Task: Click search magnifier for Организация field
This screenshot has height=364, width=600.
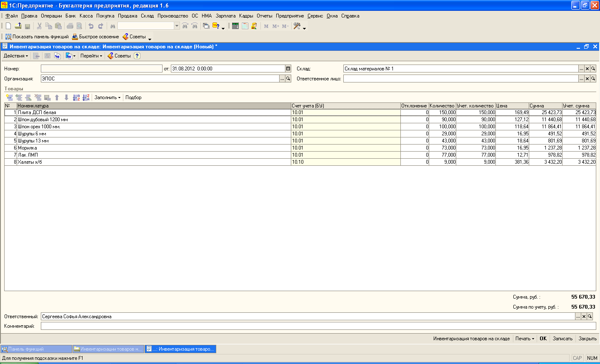Action: 288,79
